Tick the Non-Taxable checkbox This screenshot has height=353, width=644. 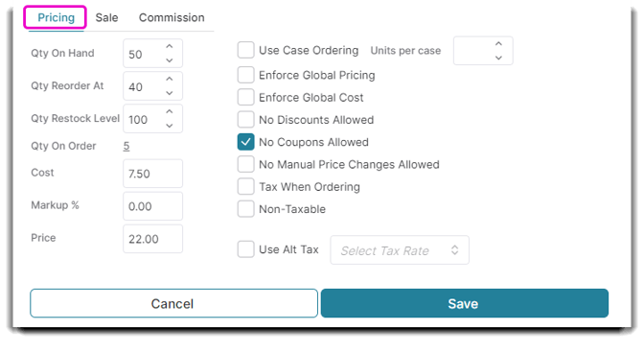click(x=245, y=209)
